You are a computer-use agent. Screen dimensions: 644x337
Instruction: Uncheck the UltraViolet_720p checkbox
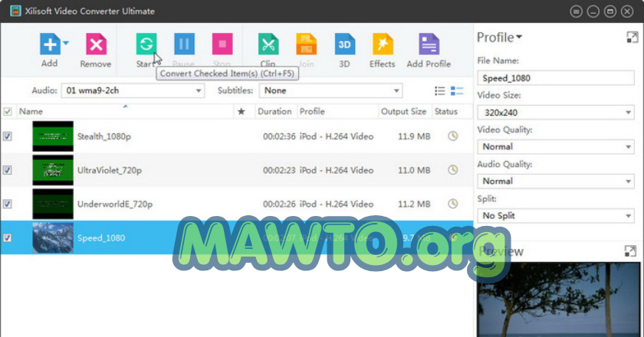click(8, 170)
